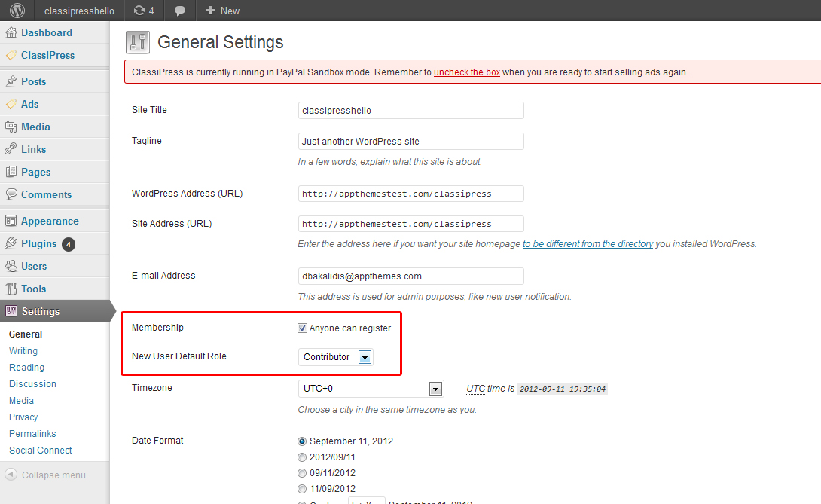Click the General Settings page heading
This screenshot has width=821, height=504.
221,42
